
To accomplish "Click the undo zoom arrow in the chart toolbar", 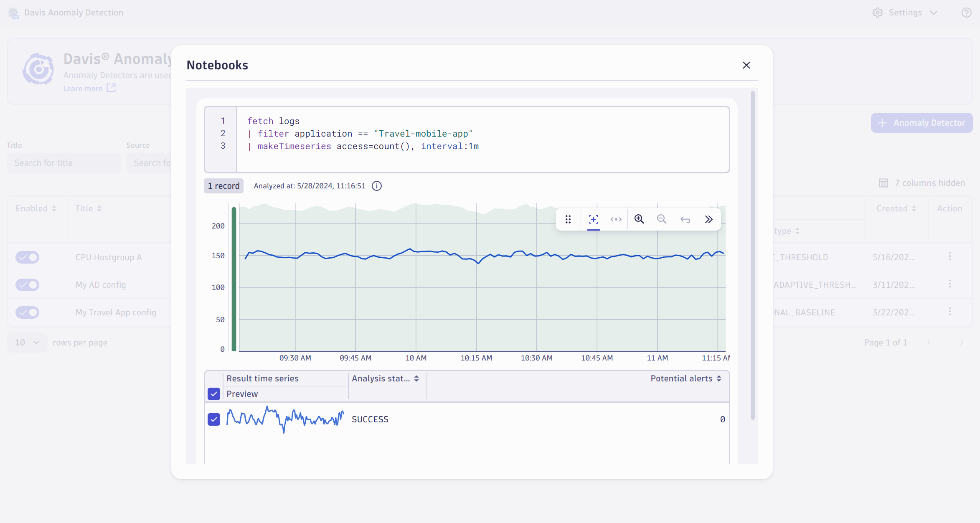I will (x=685, y=219).
